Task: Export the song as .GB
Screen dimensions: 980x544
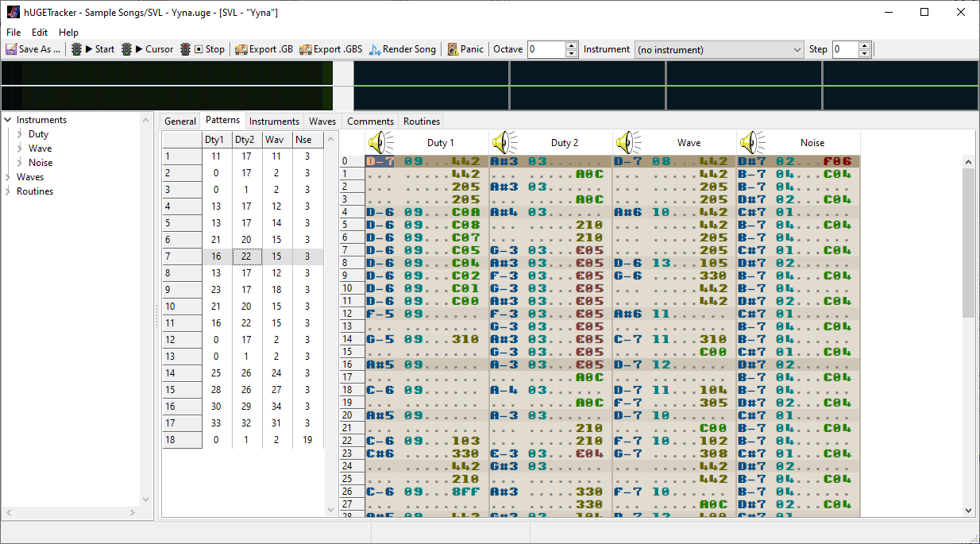Action: click(264, 49)
